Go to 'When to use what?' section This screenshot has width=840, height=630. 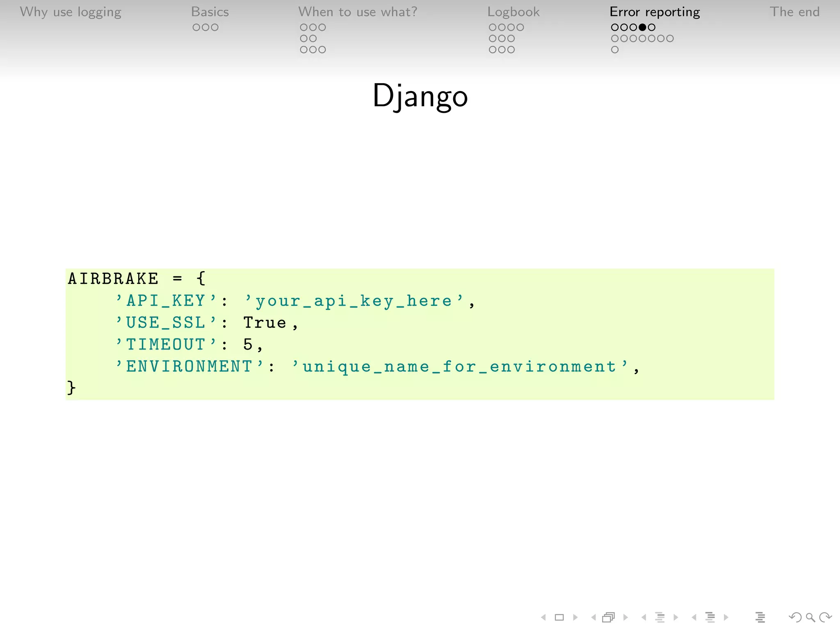(358, 12)
